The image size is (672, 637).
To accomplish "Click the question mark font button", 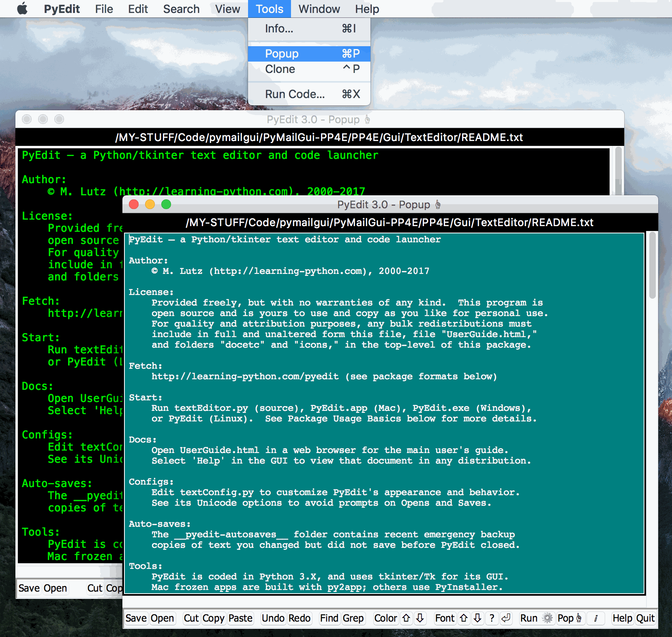I will 492,618.
